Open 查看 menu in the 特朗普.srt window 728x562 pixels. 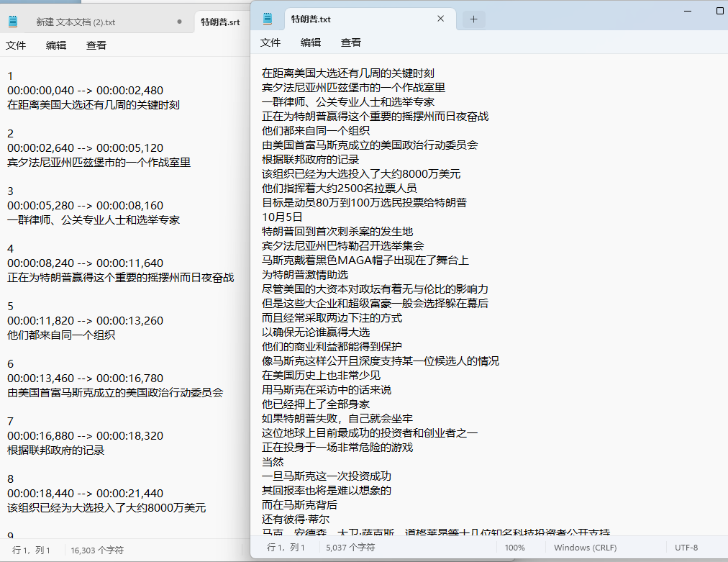click(x=96, y=45)
